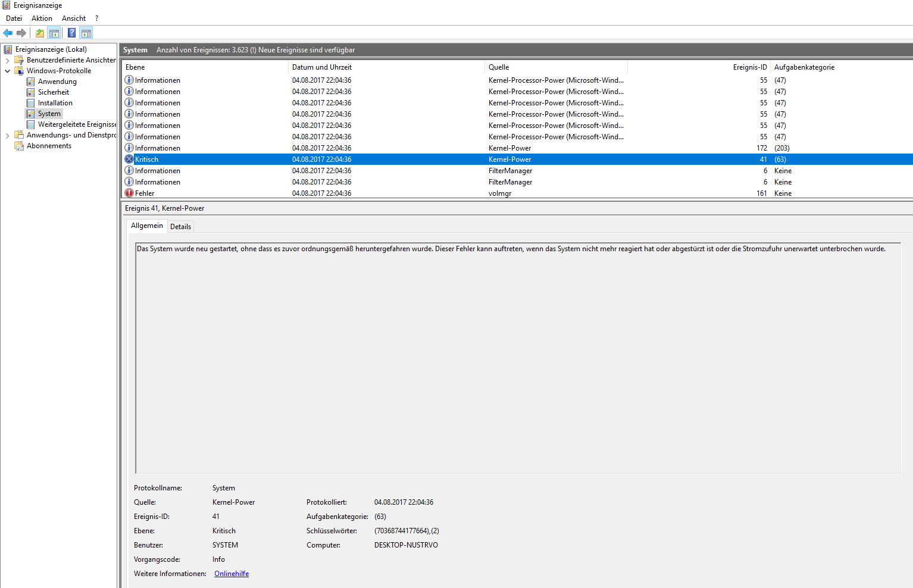Click the Anwendungs- und Dienstprotokolle folder icon

[x=19, y=135]
